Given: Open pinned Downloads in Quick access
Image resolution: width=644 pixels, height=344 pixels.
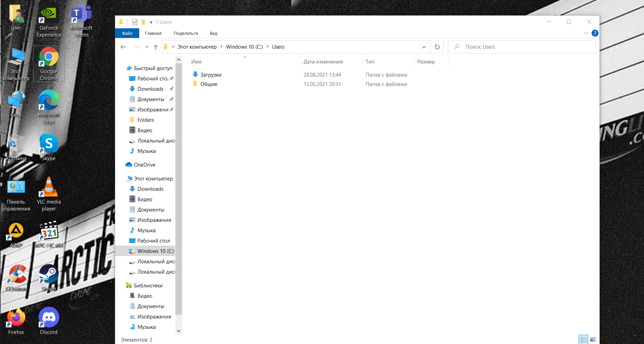Looking at the screenshot, I should click(x=150, y=89).
